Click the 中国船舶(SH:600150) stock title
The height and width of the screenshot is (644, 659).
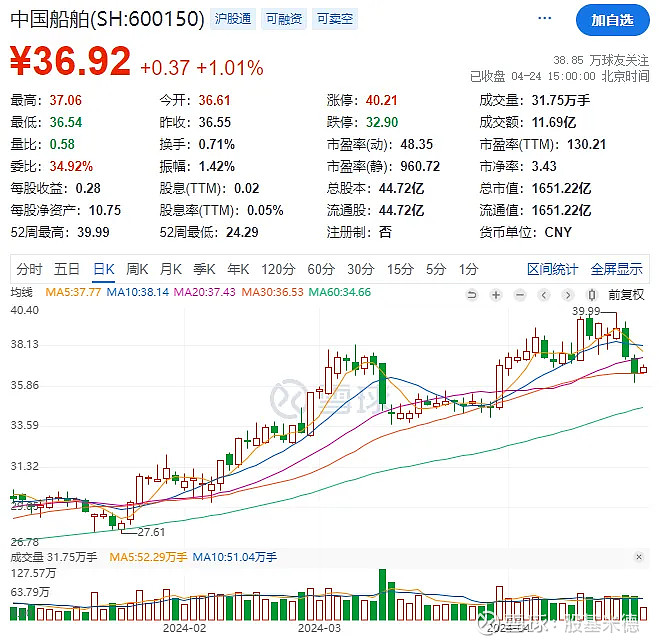click(107, 19)
